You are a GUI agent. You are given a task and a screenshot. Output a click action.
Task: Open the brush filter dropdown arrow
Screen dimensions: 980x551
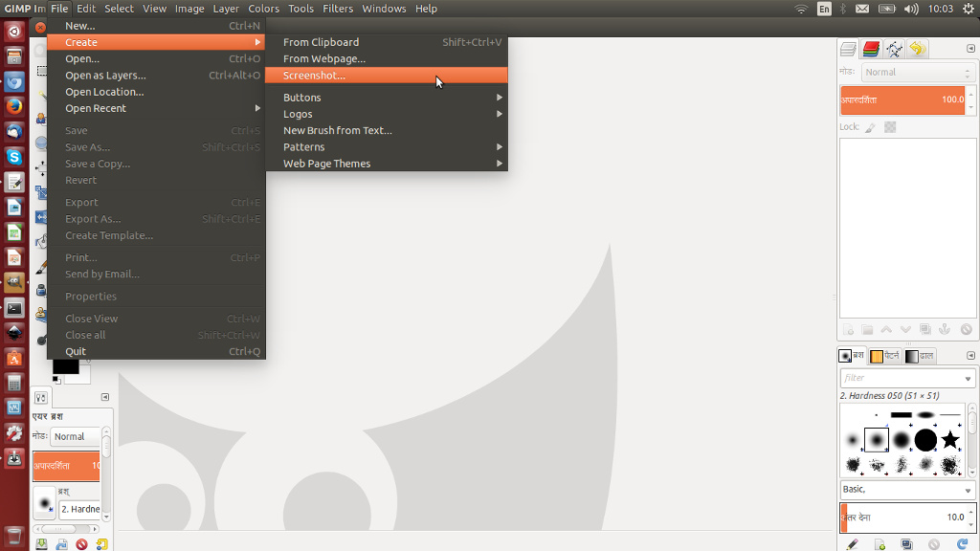[968, 379]
